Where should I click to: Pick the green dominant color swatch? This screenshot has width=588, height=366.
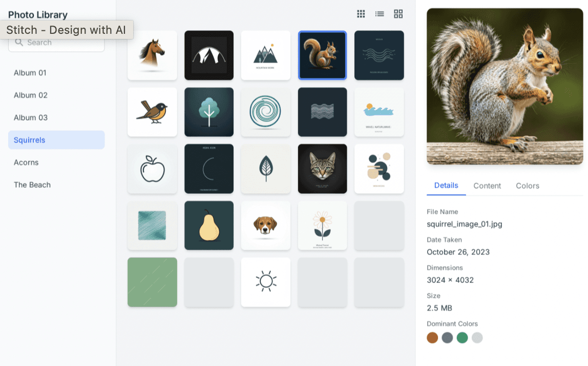click(462, 337)
